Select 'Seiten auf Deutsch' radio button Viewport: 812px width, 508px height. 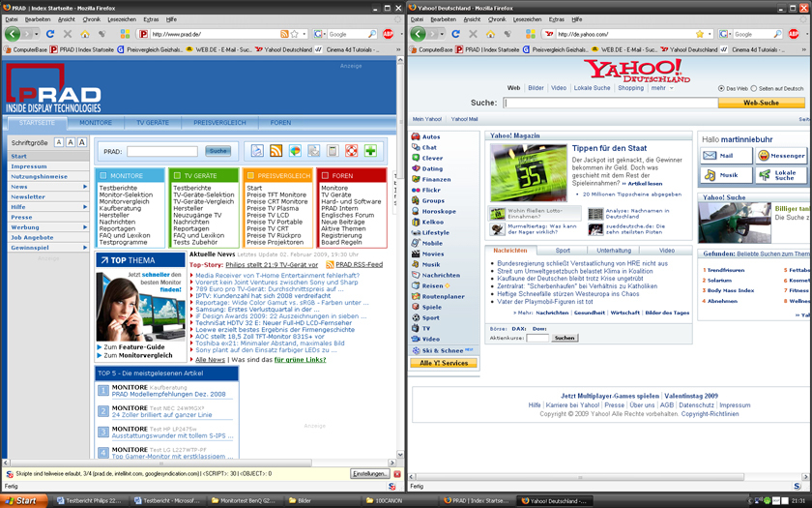[754, 89]
